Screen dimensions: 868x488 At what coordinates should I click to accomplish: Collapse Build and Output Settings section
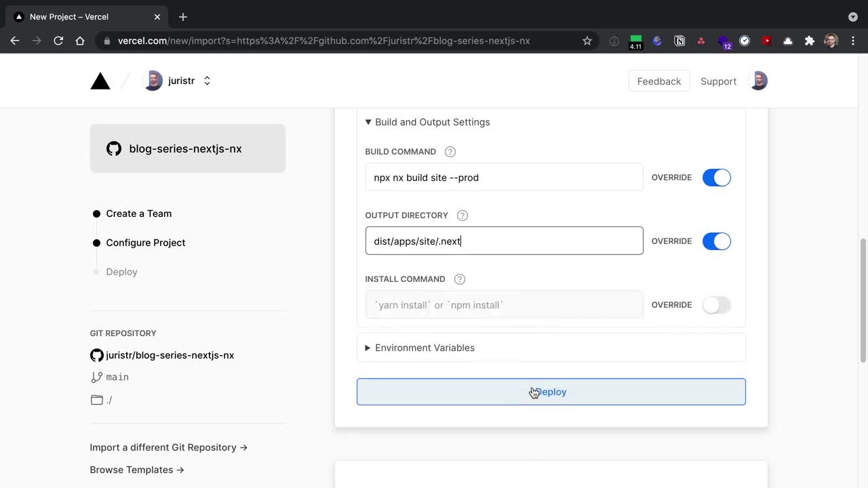(427, 122)
